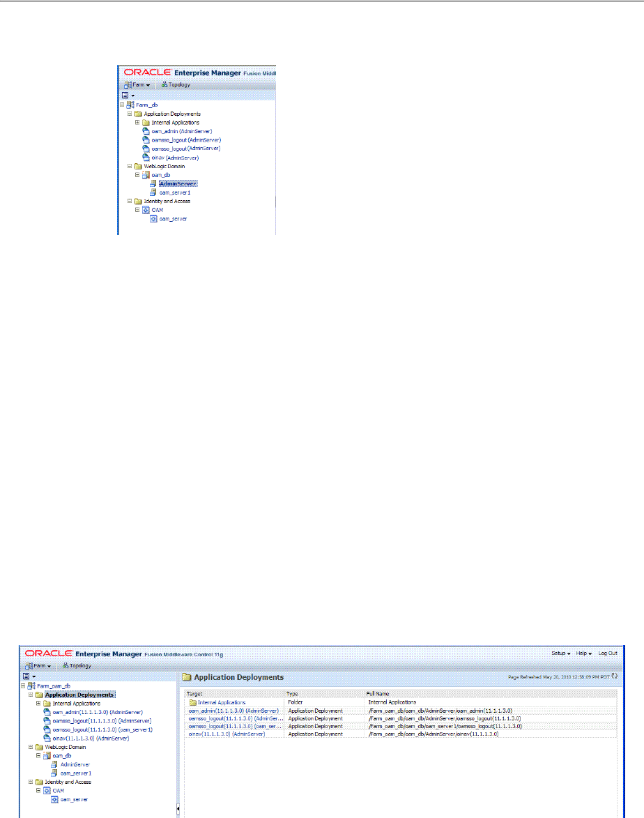Select oamsso_logout(11.1.1.3.0) (AdminServer) in Farm_oam_db tree
The height and width of the screenshot is (818, 644).
coord(102,721)
